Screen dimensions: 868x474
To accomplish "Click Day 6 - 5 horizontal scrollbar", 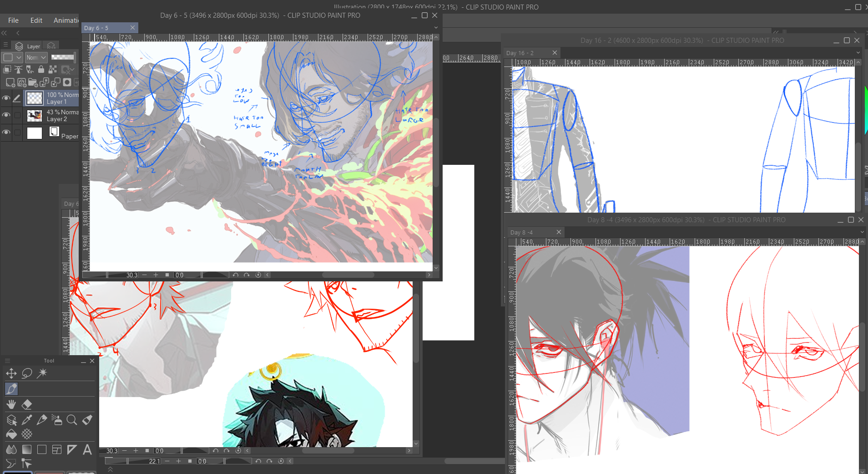I will pyautogui.click(x=348, y=275).
